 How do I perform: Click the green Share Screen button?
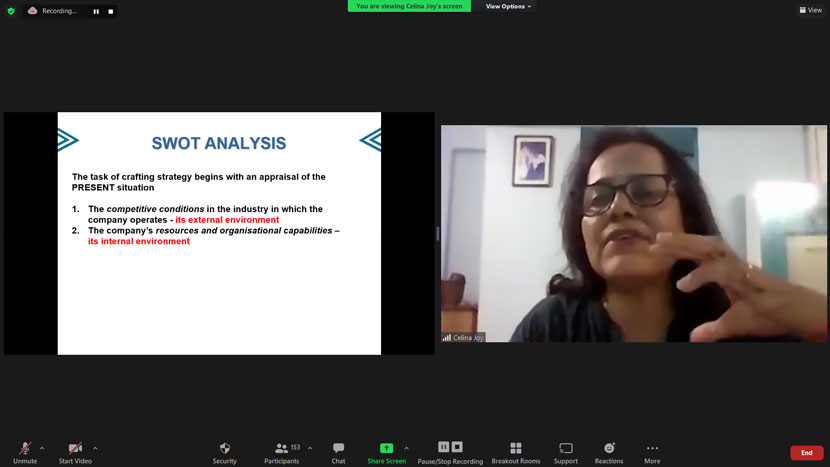click(386, 453)
